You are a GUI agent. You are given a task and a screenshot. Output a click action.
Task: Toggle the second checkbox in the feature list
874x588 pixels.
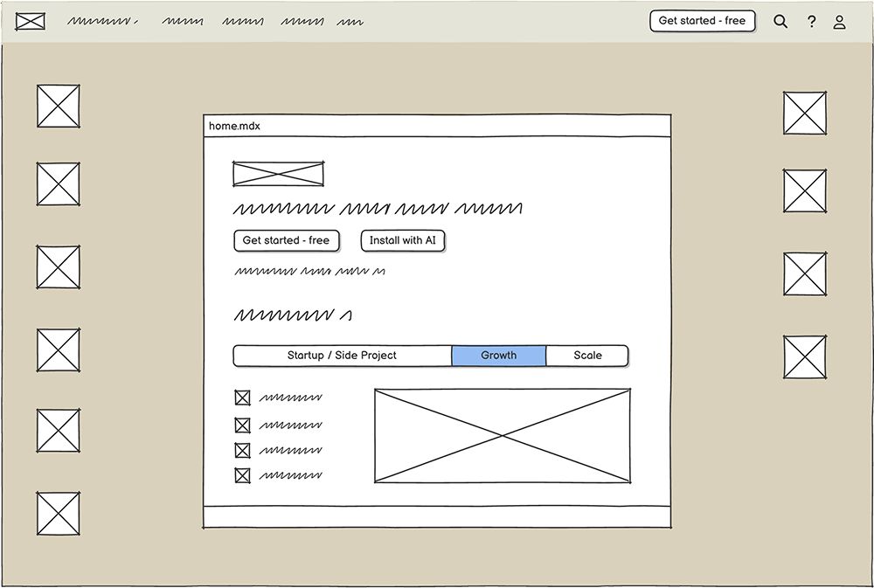[242, 425]
